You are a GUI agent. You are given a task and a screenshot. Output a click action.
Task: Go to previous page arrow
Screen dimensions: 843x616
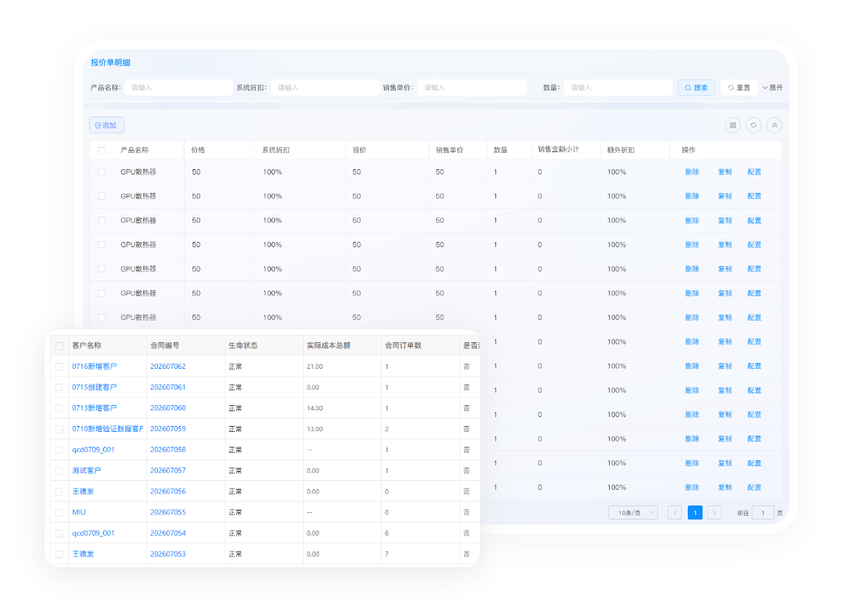(675, 513)
